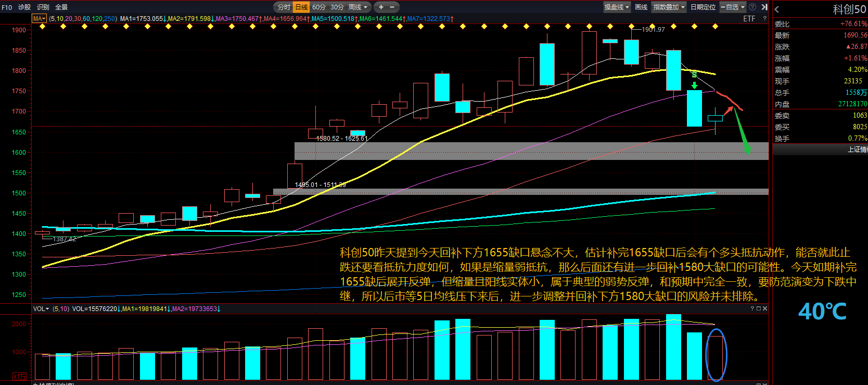This screenshot has width=868, height=385.
Task: Activate the 画线 drawing tool
Action: (x=641, y=7)
